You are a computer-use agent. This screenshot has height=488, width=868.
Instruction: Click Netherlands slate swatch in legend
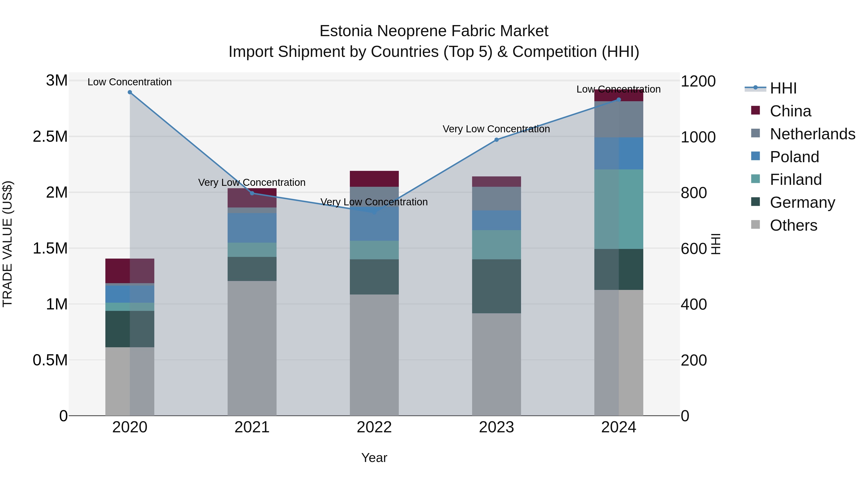coord(755,133)
